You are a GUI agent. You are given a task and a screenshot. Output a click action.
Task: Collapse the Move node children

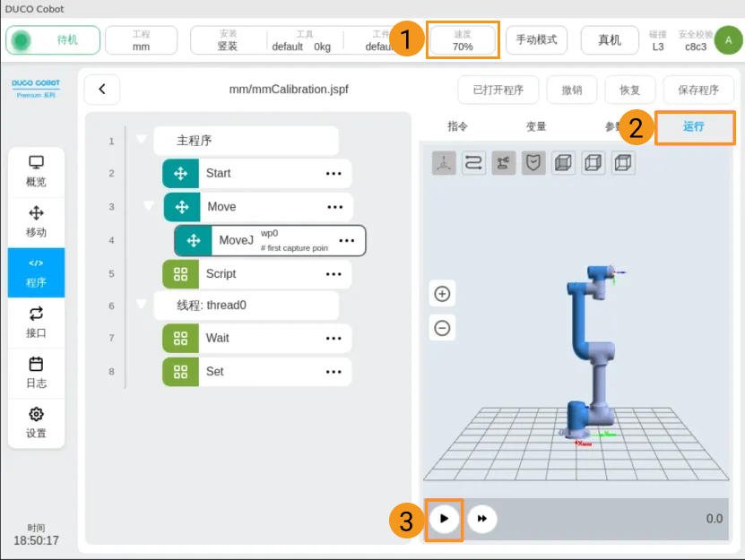[149, 206]
